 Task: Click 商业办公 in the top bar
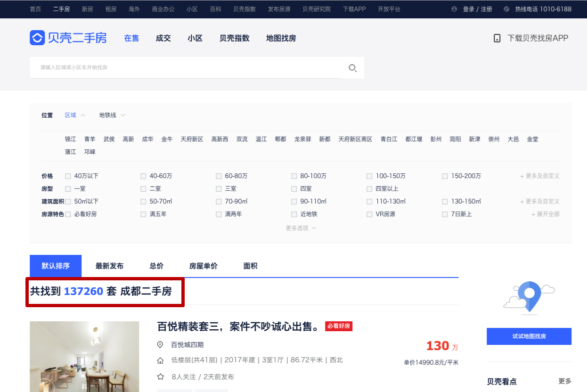(x=163, y=9)
